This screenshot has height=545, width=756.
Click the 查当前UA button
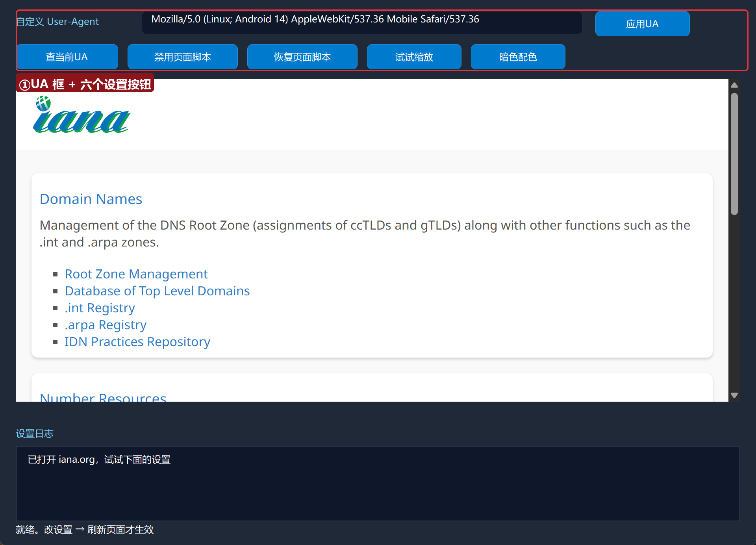(67, 57)
